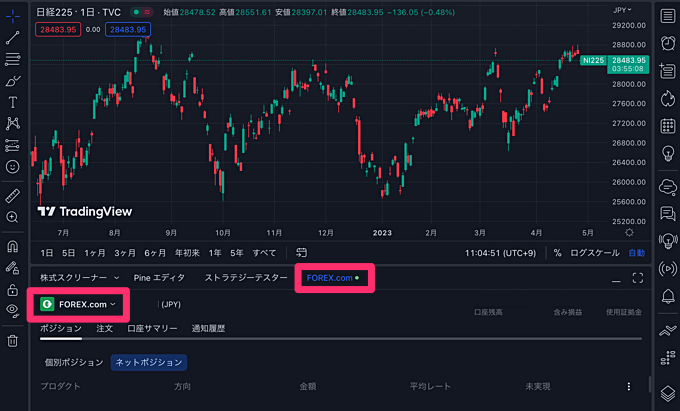Select the ruler measure tool

coord(13,196)
